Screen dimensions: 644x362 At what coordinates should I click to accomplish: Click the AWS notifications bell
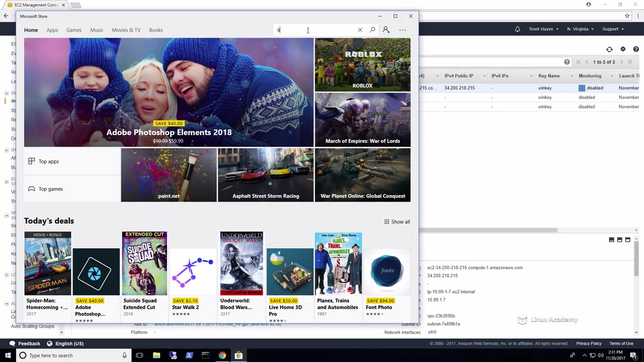tap(517, 29)
